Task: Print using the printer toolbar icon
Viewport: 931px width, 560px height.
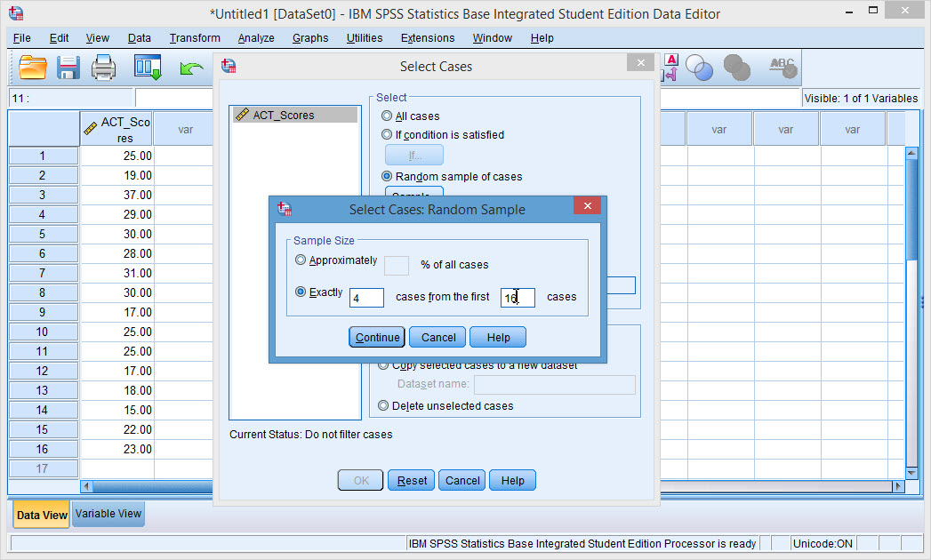Action: [x=103, y=67]
